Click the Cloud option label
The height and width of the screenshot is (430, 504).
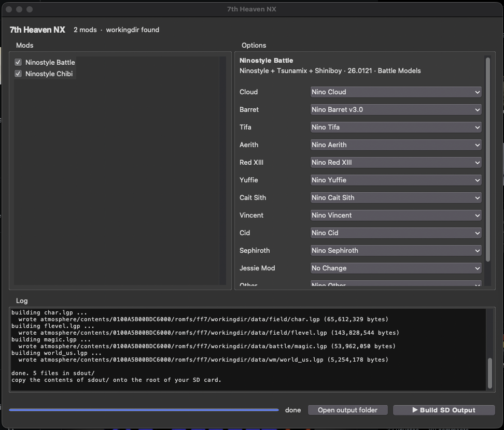coord(248,92)
